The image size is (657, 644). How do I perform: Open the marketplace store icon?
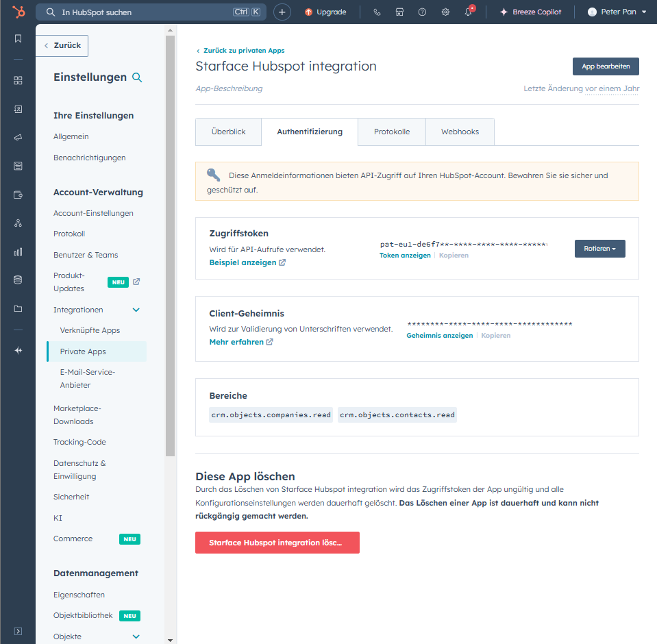[x=399, y=12]
